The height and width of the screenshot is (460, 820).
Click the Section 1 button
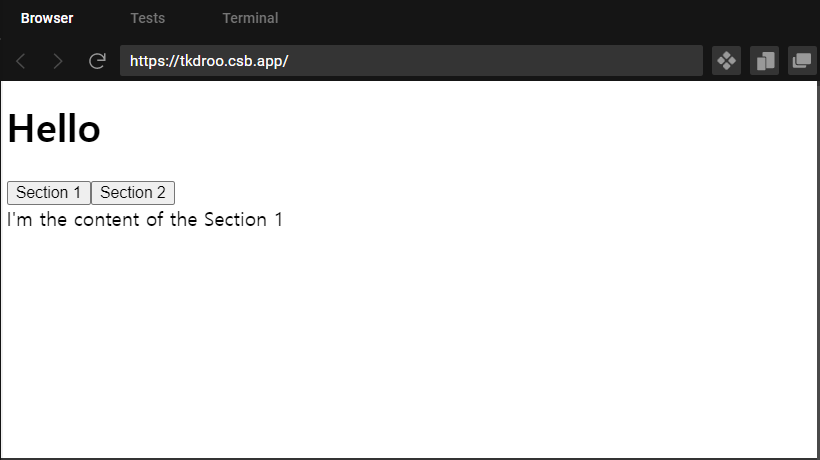(49, 193)
